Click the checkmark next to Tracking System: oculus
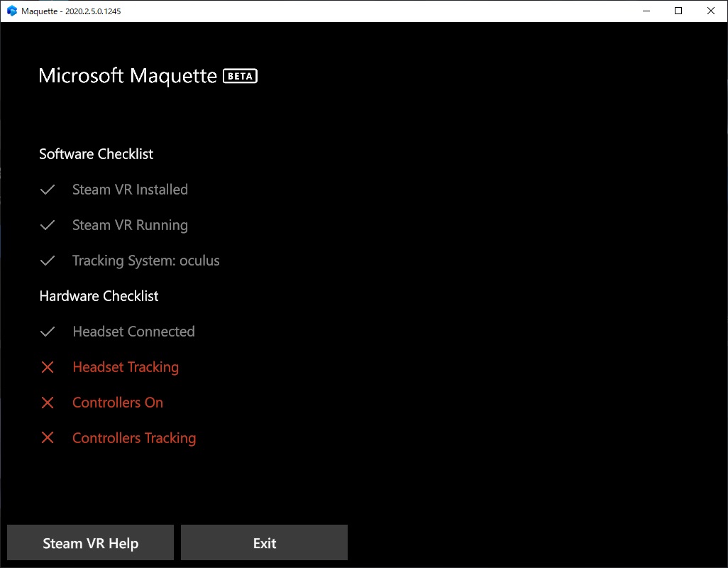 48,261
